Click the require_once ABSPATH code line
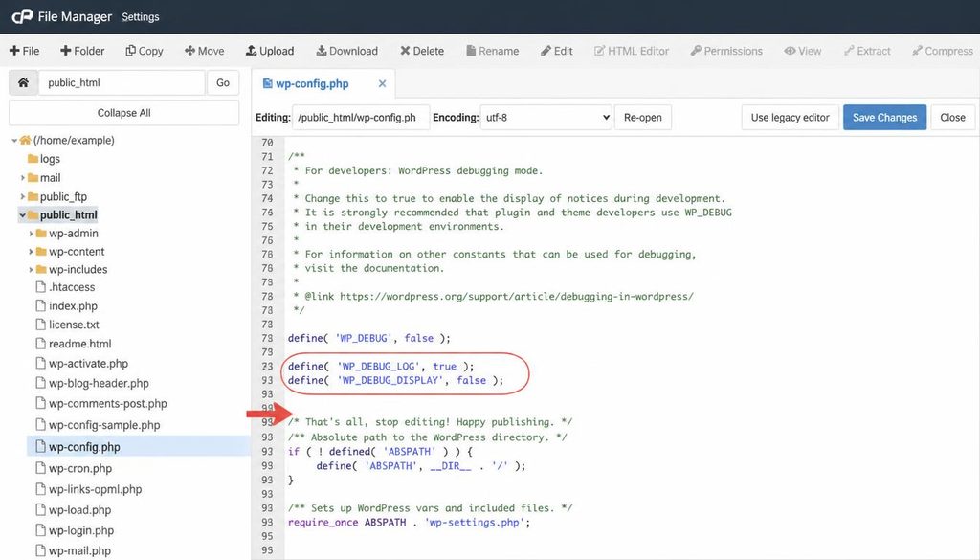This screenshot has width=980, height=560. [x=409, y=522]
